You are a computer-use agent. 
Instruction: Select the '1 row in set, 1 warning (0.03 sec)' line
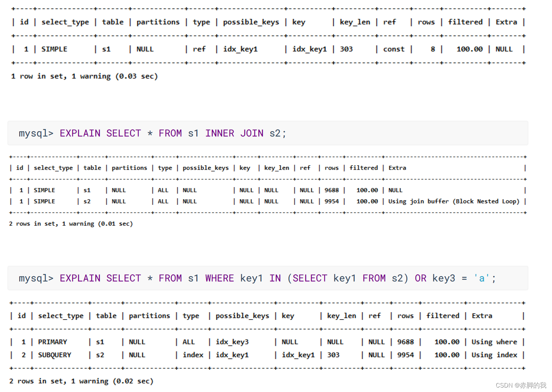(85, 76)
